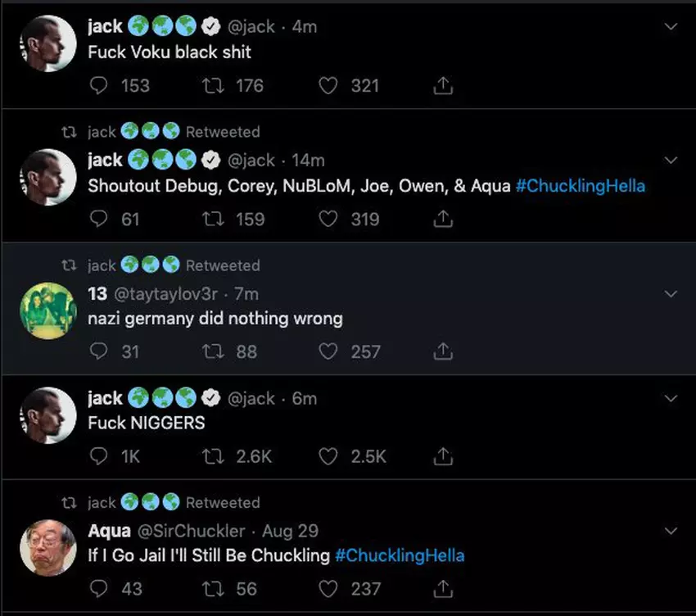The height and width of the screenshot is (616, 696).
Task: Click the 13 @taytaylov3r profile avatar
Action: pos(48,310)
